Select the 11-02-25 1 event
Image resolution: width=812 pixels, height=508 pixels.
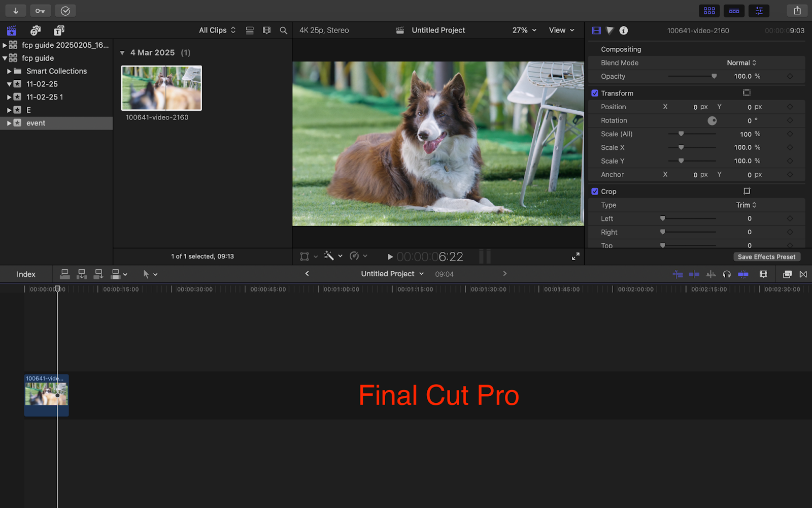coord(45,97)
